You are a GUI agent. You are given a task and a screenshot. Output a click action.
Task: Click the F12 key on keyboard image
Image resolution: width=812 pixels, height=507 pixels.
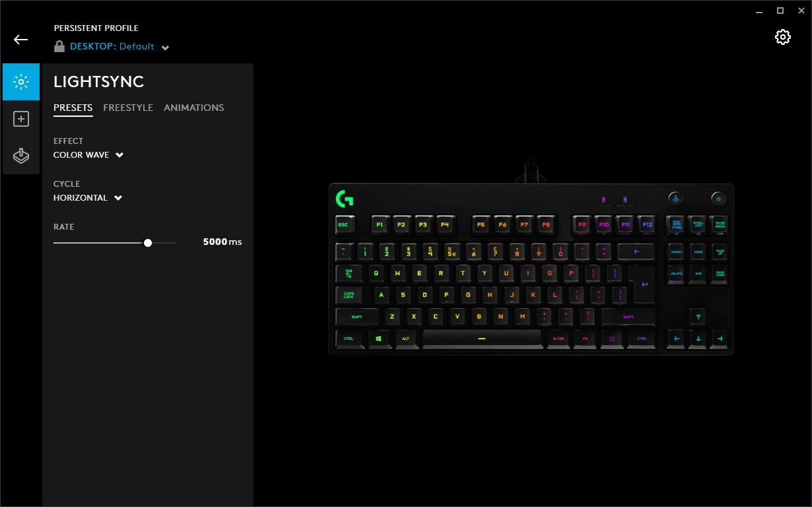tap(647, 225)
